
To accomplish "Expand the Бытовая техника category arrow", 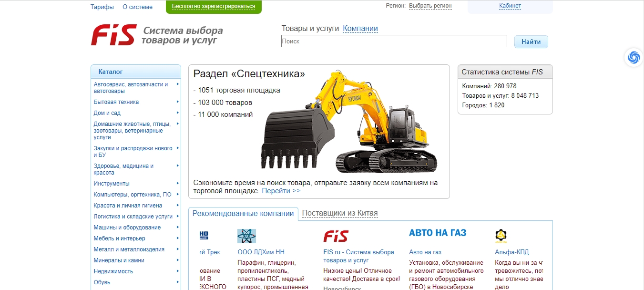I will click(177, 102).
